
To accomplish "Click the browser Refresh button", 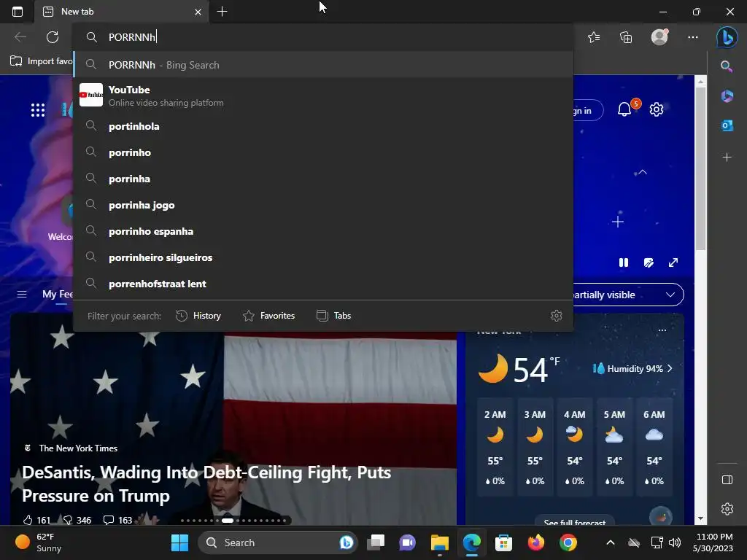I will (53, 36).
